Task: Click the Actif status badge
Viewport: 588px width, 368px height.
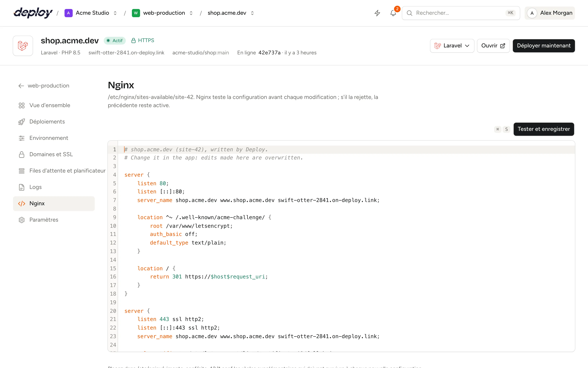Action: (x=115, y=40)
